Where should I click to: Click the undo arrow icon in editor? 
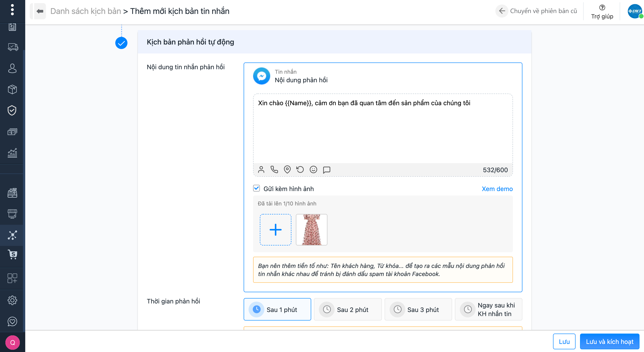pyautogui.click(x=300, y=170)
